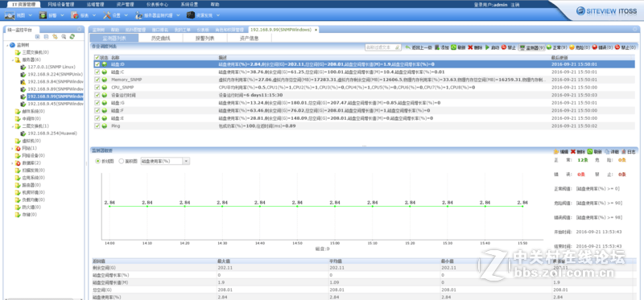Click the gear icon in the left panel header
Screen dimensions: 644x300
(79, 30)
